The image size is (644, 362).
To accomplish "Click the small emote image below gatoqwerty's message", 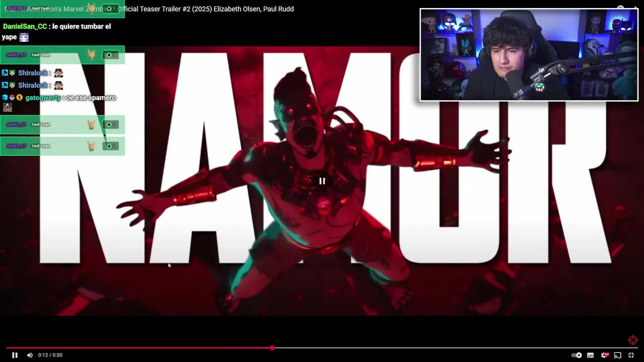I will (x=7, y=107).
